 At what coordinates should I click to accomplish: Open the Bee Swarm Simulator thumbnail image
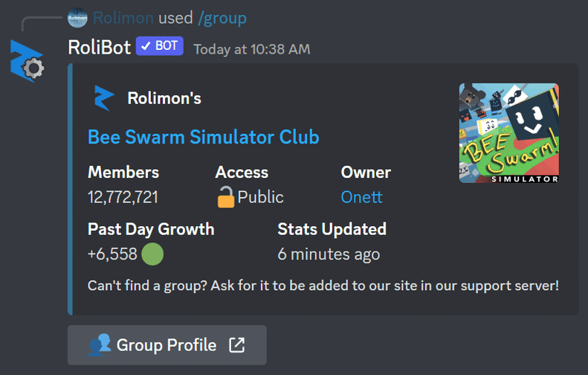click(509, 133)
